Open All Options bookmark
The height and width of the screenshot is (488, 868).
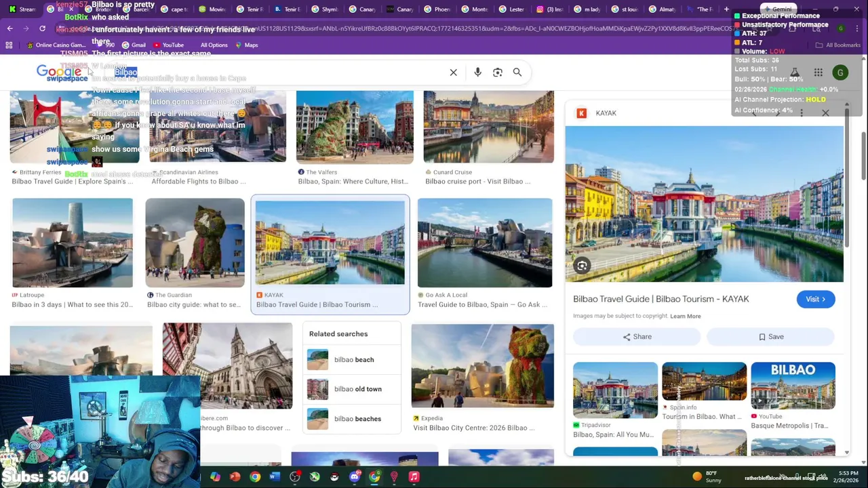pyautogui.click(x=214, y=45)
